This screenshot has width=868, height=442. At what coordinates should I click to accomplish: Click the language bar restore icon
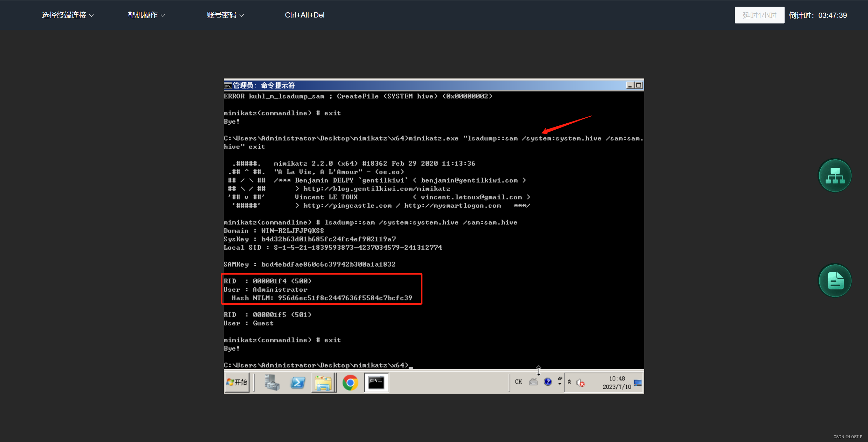(x=560, y=378)
